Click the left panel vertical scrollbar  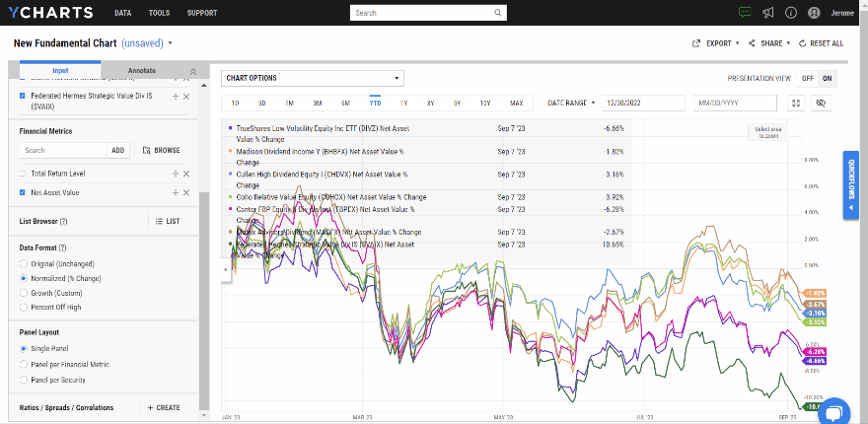coord(204,299)
